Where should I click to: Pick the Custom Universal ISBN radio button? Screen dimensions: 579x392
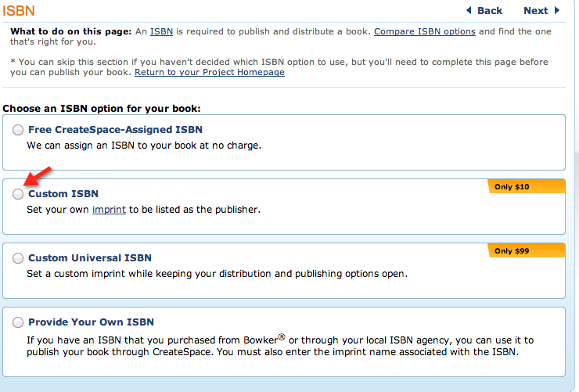18,258
